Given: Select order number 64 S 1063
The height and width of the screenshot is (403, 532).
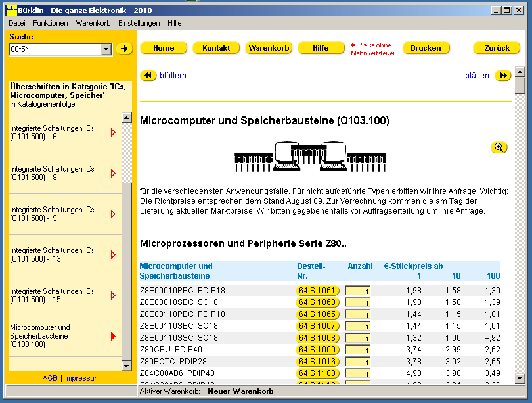Looking at the screenshot, I should [x=317, y=302].
